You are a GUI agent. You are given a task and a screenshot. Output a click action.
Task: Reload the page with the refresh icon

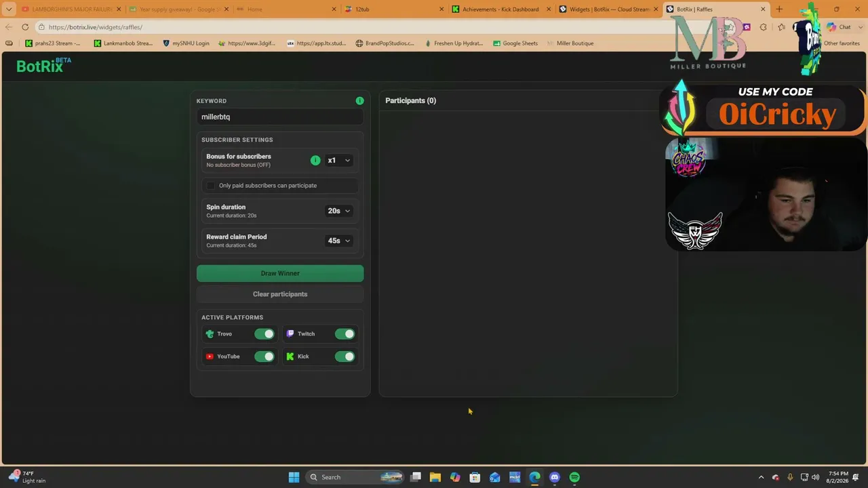pyautogui.click(x=25, y=27)
